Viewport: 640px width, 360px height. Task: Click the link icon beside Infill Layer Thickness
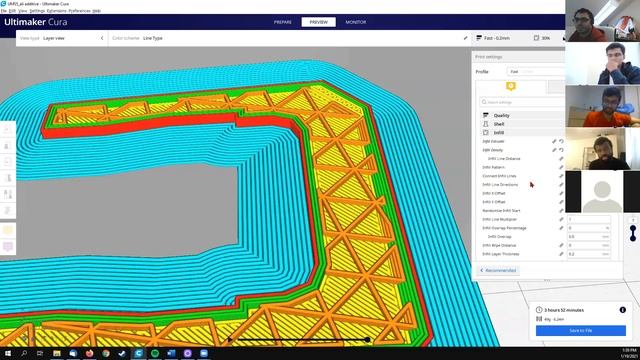click(x=561, y=254)
